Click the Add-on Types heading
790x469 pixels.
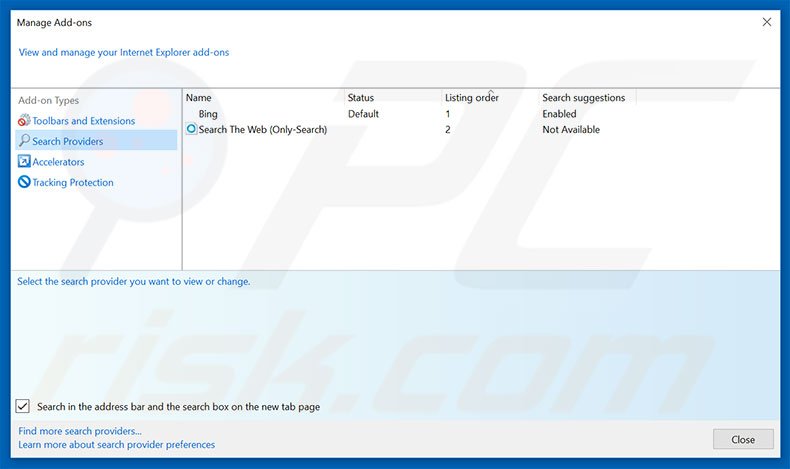[49, 100]
